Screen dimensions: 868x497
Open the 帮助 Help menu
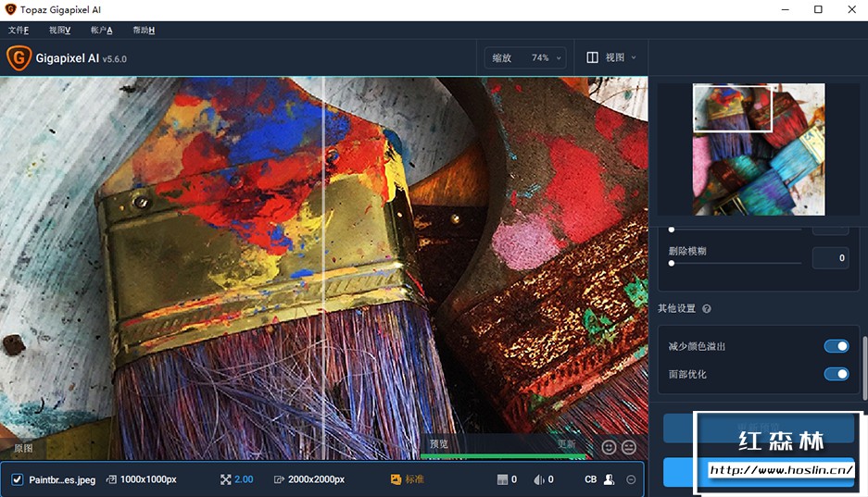[144, 31]
